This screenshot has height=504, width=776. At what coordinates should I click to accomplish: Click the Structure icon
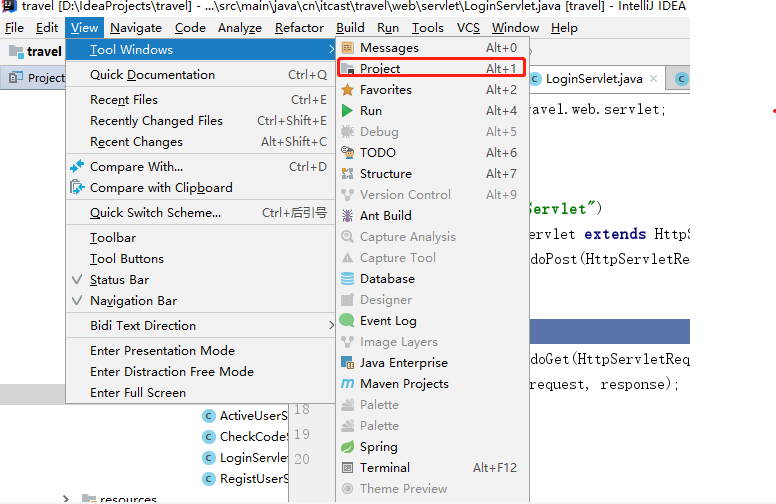point(347,174)
